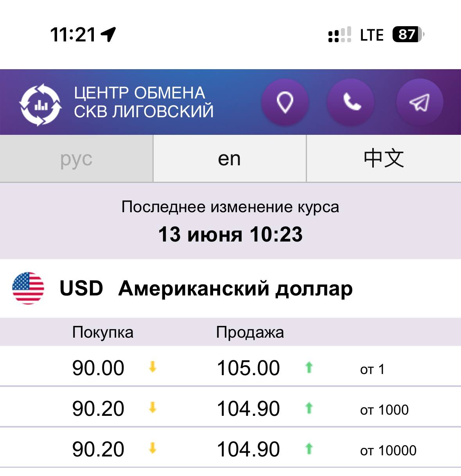The width and height of the screenshot is (461, 476).
Task: Click the yellow down arrow beside 90.00
Action: [152, 367]
